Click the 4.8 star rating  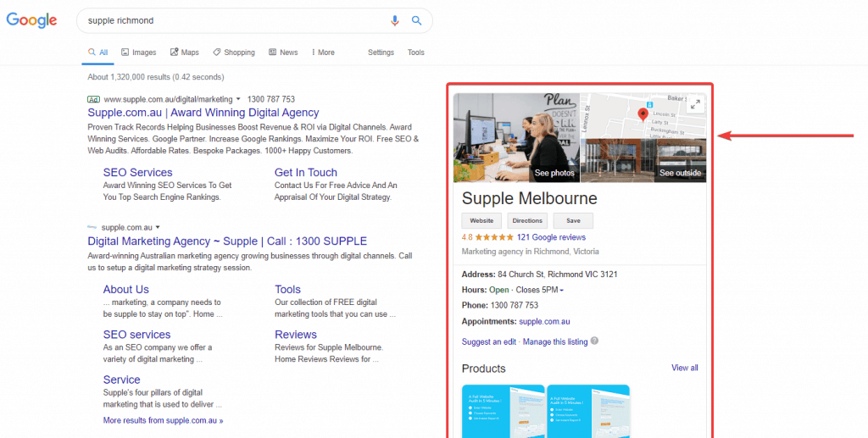click(487, 237)
